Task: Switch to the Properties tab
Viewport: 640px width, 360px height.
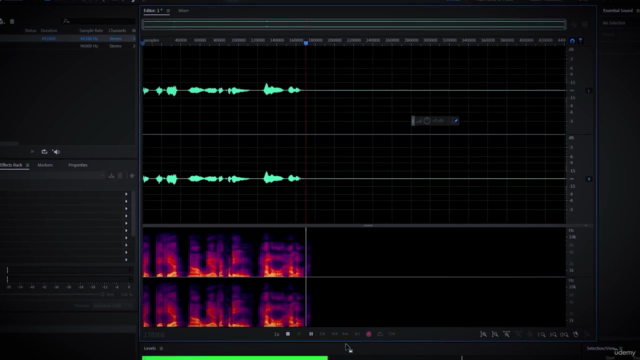Action: pyautogui.click(x=78, y=165)
